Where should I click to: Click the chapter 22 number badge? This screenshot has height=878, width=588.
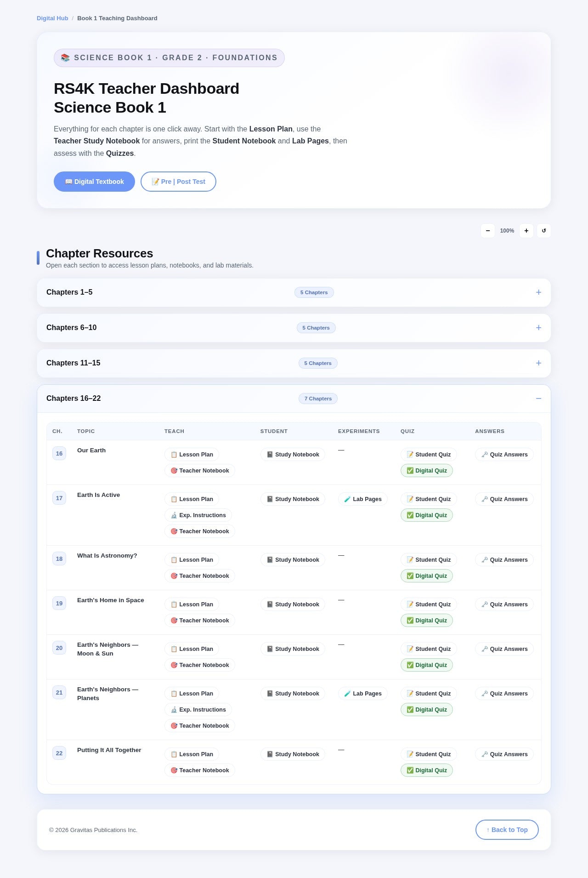[x=59, y=753]
